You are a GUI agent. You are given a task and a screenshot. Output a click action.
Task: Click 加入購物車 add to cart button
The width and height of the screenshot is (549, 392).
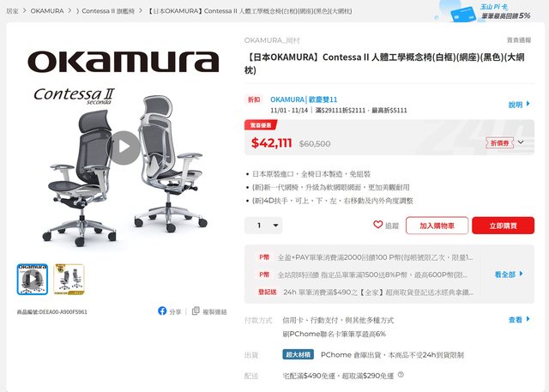(437, 226)
